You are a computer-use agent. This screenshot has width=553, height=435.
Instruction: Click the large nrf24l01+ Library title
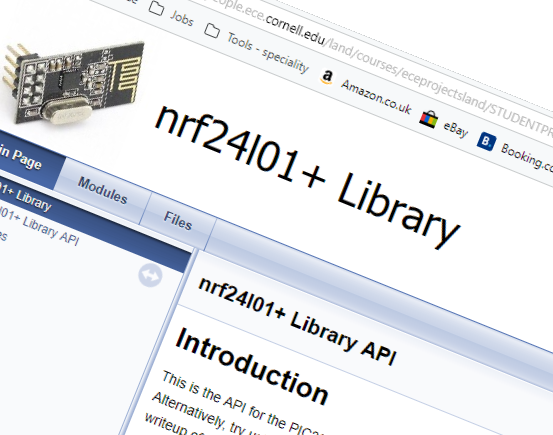coord(307,176)
